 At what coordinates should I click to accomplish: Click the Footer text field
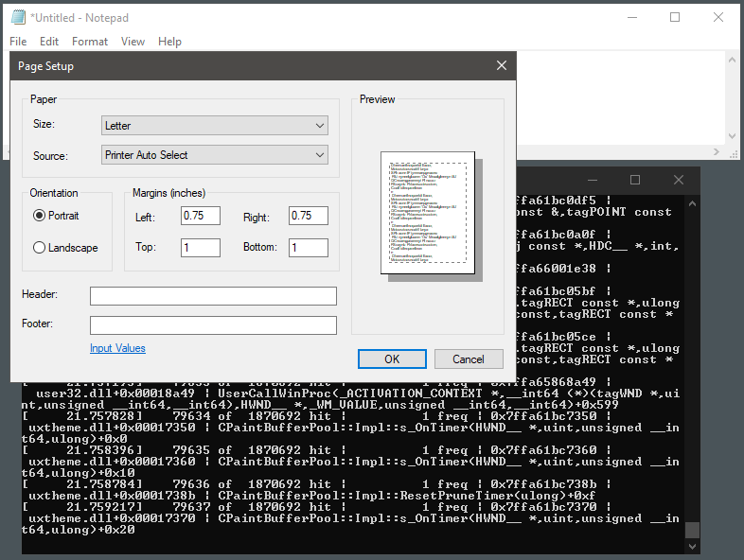[214, 325]
